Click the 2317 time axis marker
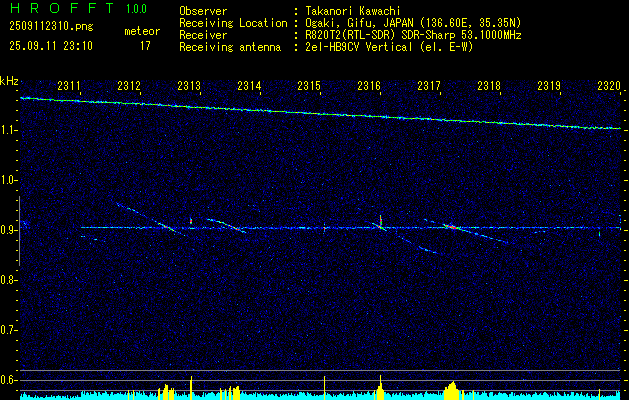The width and height of the screenshot is (629, 400). coord(429,85)
